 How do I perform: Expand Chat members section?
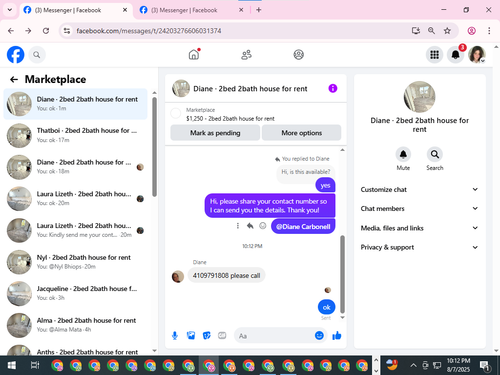(419, 209)
